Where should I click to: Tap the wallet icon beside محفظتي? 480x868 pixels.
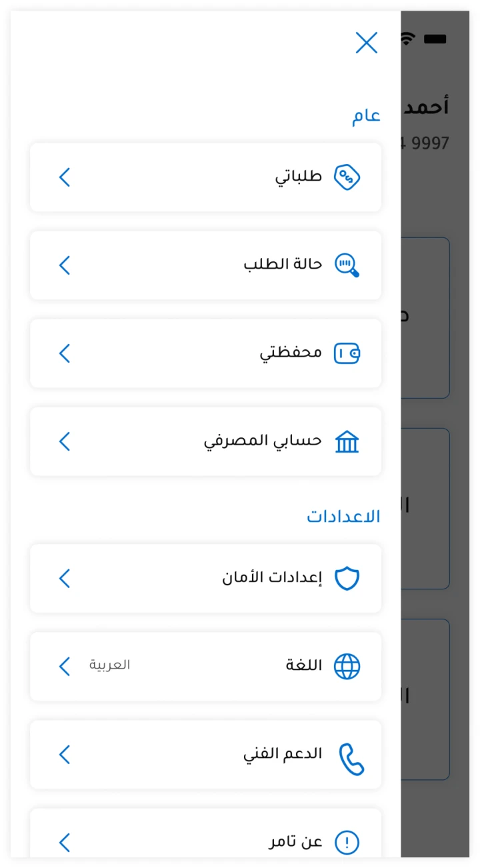(x=347, y=353)
